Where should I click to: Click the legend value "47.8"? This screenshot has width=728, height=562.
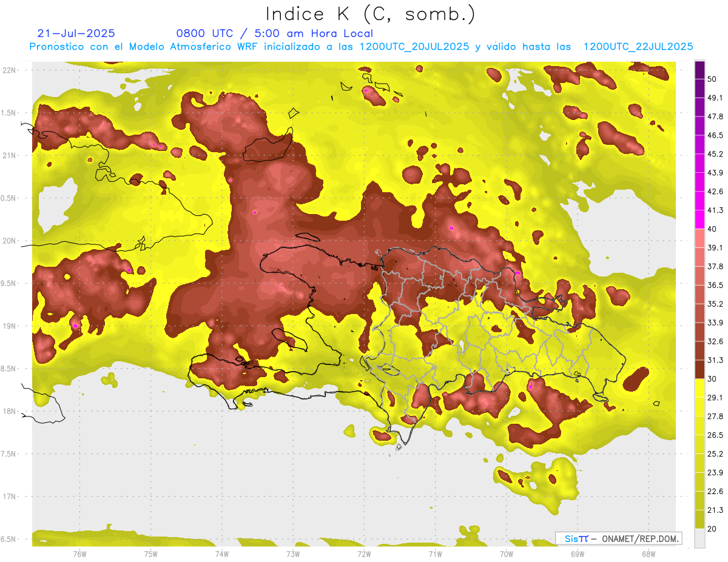(716, 116)
